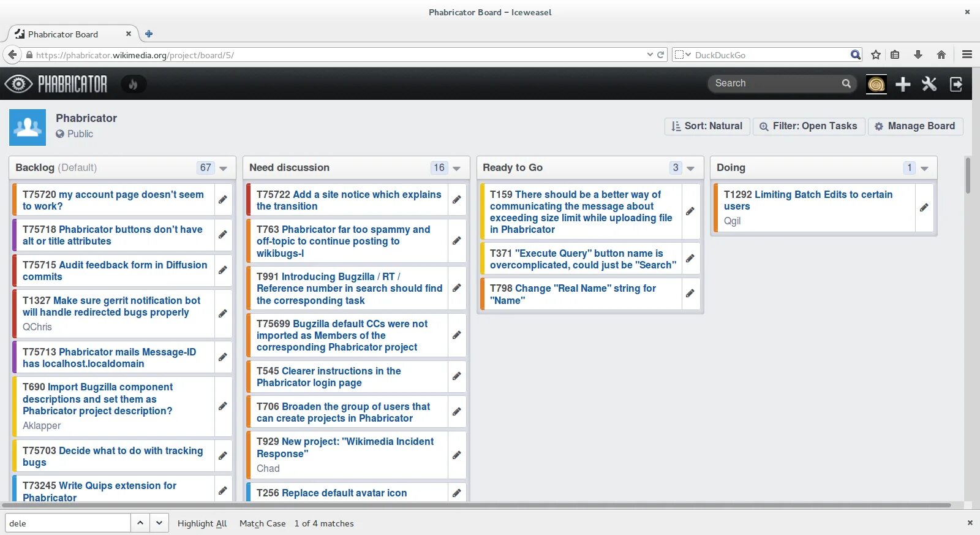This screenshot has width=980, height=535.
Task: Edit task T1292 with its pencil icon
Action: click(924, 208)
